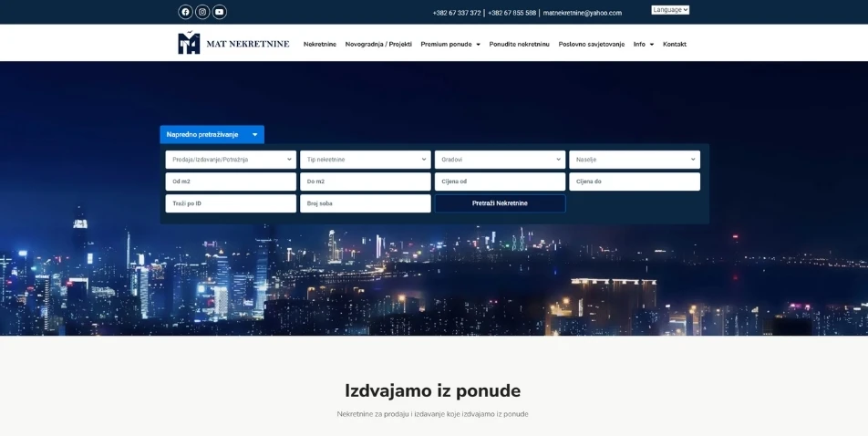Click the matnekretnine@yahoo.com email link
Image resolution: width=868 pixels, height=436 pixels.
click(582, 13)
